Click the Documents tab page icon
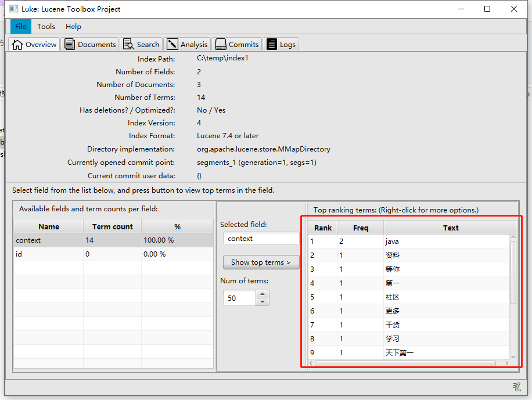532x400 pixels. (70, 44)
